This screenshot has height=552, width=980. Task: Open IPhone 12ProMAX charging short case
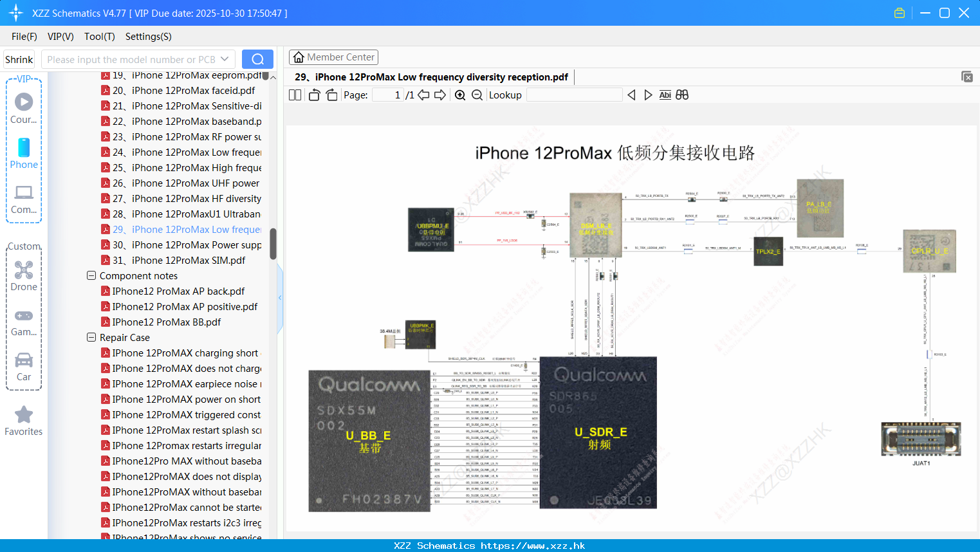point(180,353)
